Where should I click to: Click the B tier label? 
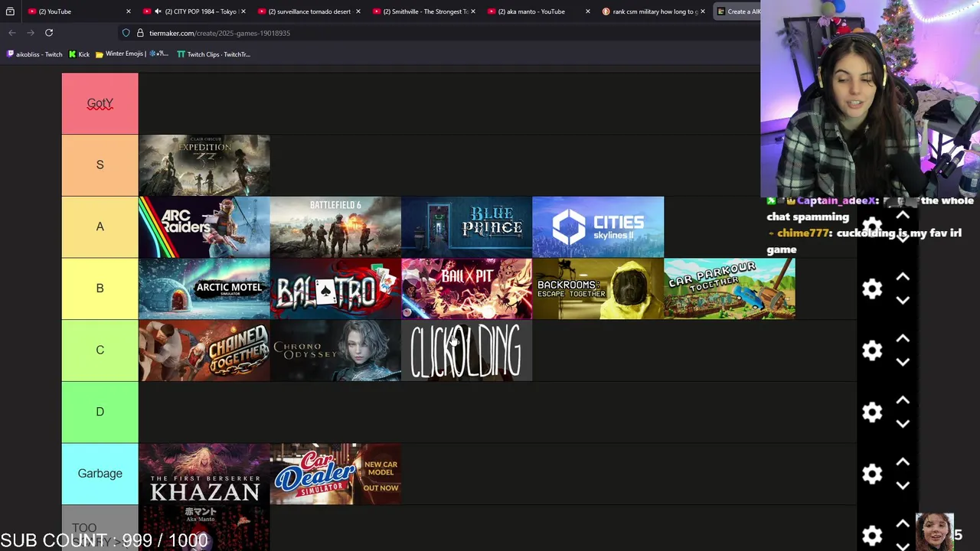(100, 289)
